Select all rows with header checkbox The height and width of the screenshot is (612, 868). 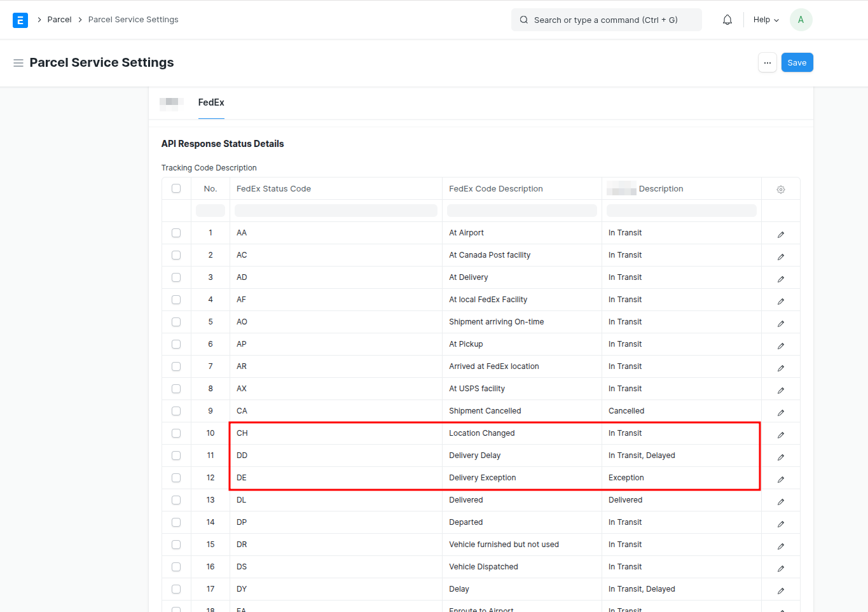(x=176, y=188)
